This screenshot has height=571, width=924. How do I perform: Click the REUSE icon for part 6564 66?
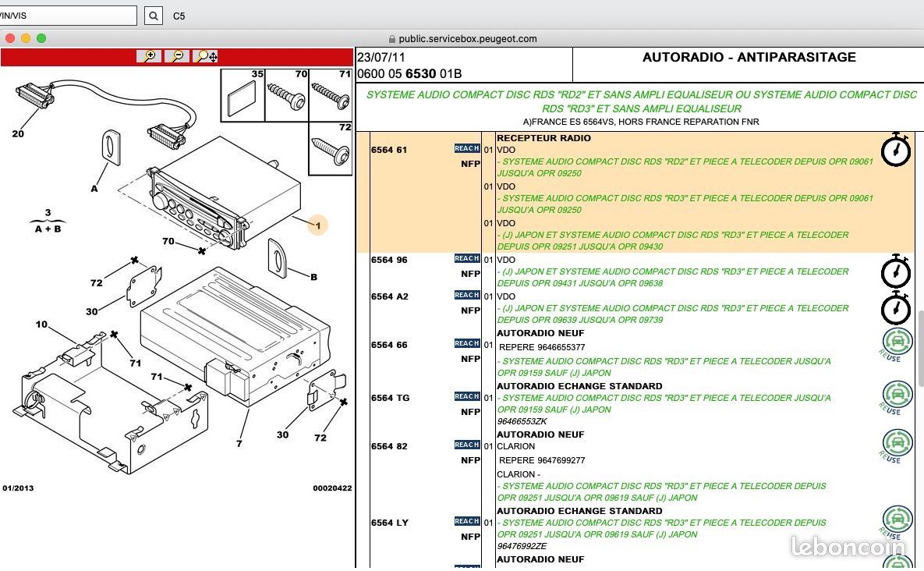click(x=897, y=344)
